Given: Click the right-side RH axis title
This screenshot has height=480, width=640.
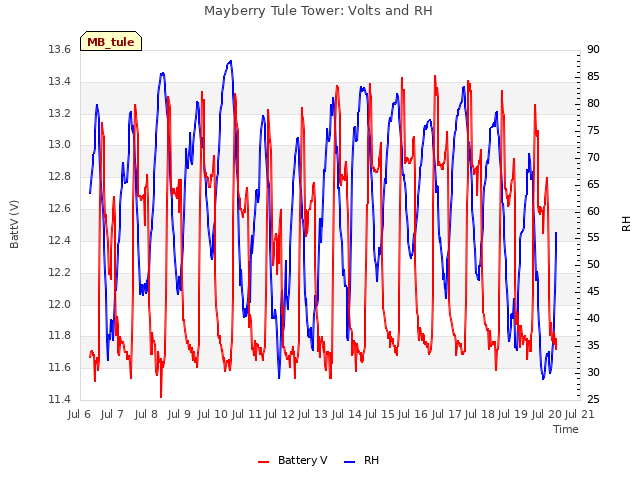Looking at the screenshot, I should pyautogui.click(x=626, y=224).
